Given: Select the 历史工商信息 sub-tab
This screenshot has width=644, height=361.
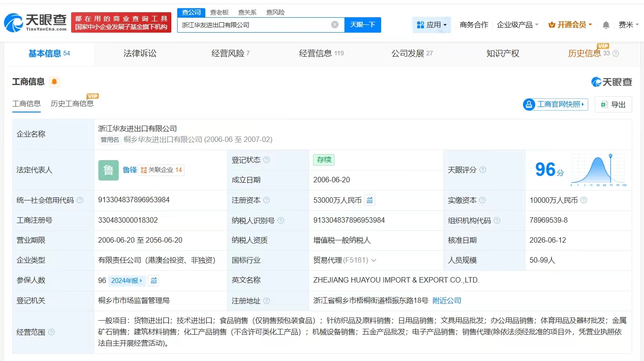Looking at the screenshot, I should pos(72,104).
